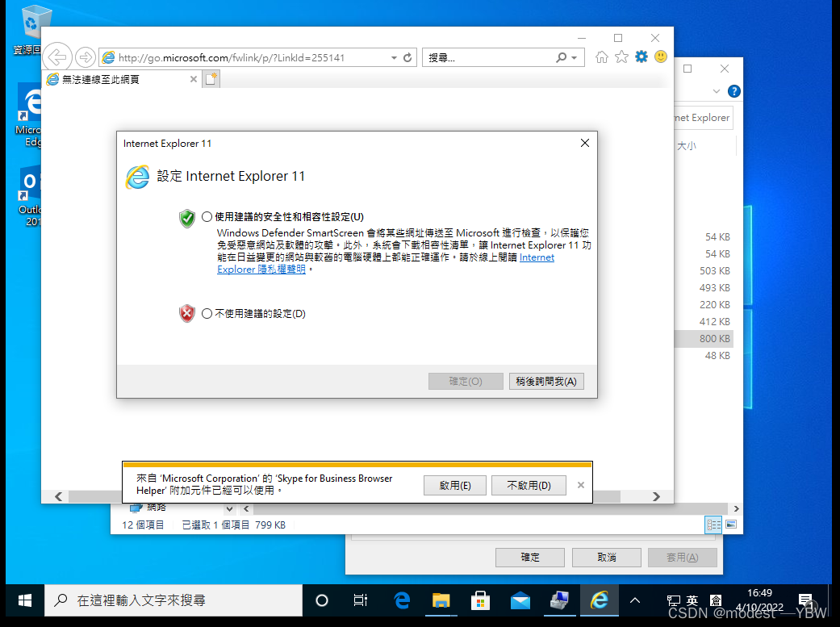Click the IE forward navigation arrow
The width and height of the screenshot is (840, 627).
(x=86, y=56)
